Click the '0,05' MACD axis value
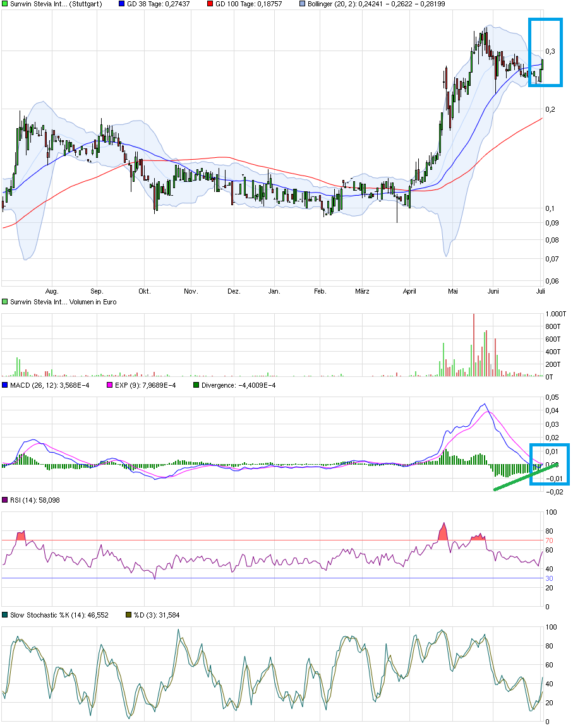This screenshot has width=573, height=728. [x=552, y=397]
